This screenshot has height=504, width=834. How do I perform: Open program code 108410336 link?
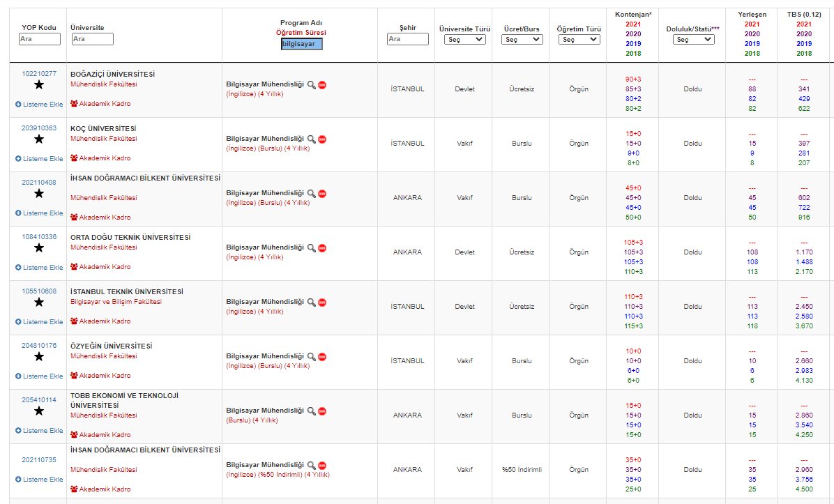tap(39, 236)
